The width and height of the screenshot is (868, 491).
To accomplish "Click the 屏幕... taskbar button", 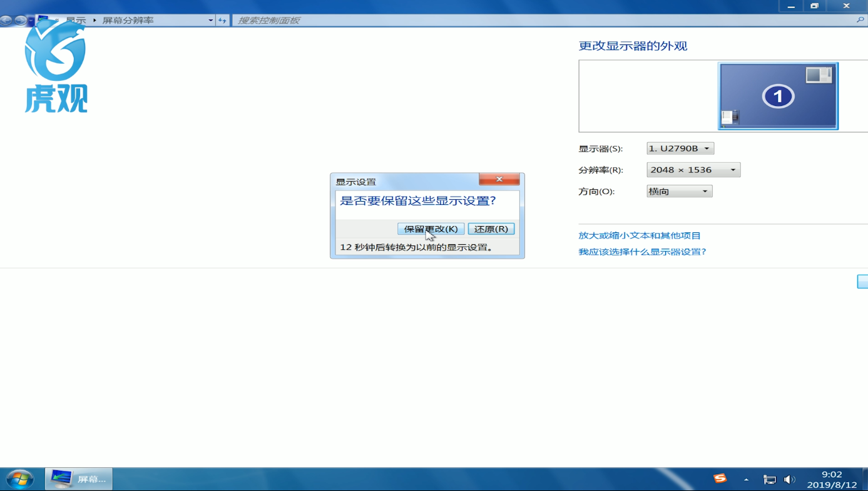I will pos(79,479).
